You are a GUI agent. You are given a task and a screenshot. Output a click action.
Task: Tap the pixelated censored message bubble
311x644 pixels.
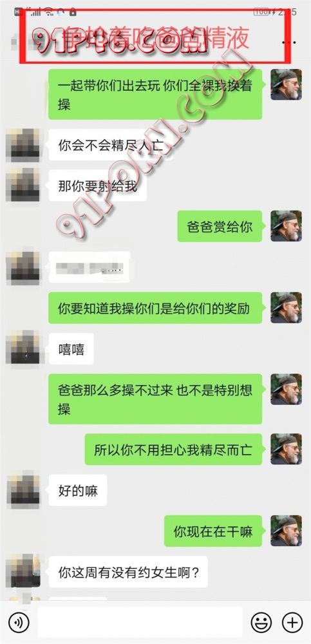tap(90, 267)
